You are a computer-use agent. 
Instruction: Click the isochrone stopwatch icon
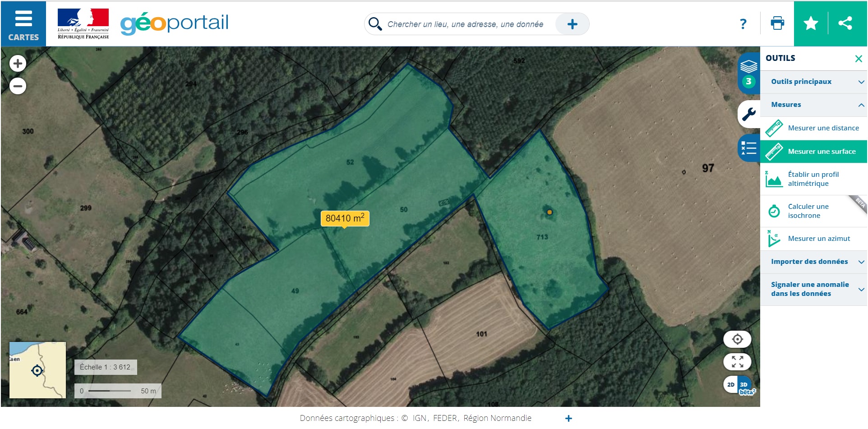click(x=774, y=211)
